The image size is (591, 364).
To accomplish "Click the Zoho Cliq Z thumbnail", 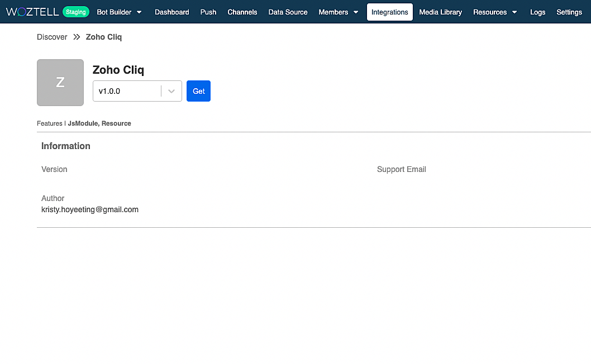I will coord(60,83).
